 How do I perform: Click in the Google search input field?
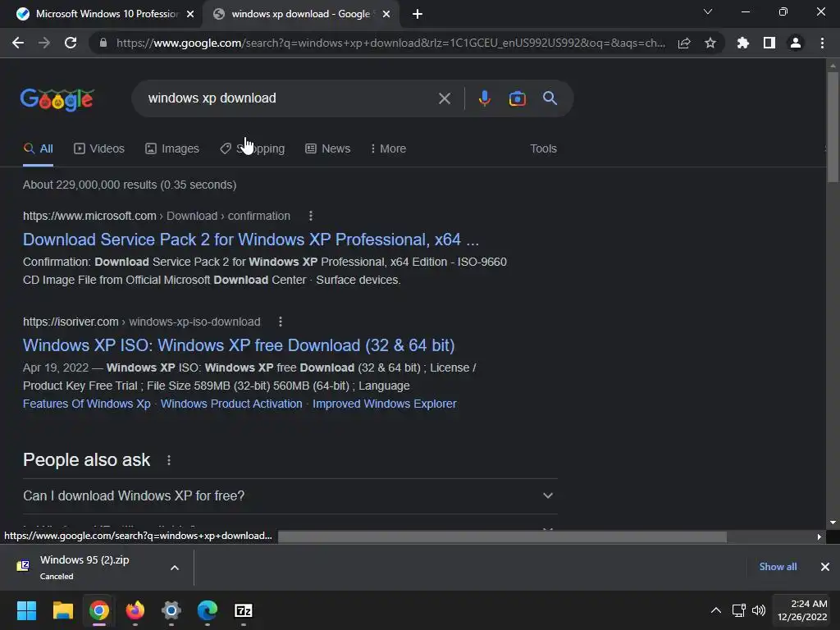point(290,98)
